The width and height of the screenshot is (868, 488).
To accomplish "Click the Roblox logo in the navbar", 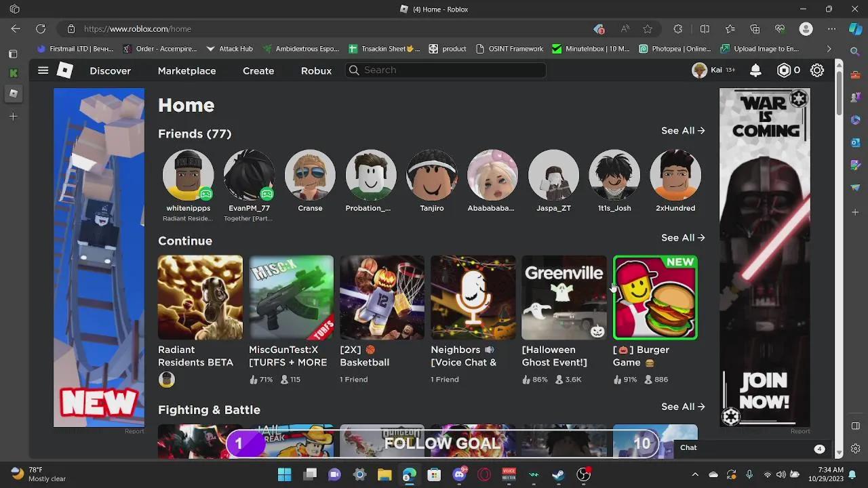I will coord(64,70).
